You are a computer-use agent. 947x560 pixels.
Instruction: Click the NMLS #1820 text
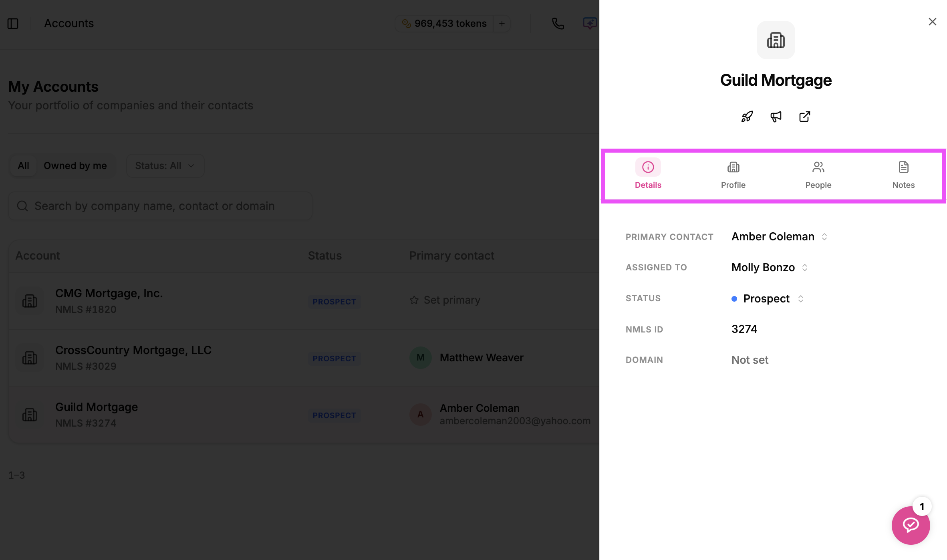(x=86, y=310)
